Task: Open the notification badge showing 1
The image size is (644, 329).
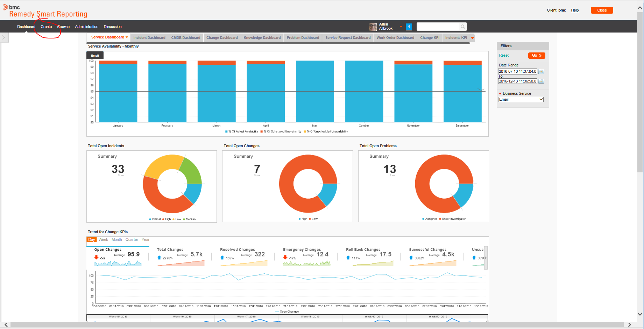Action: (x=409, y=27)
